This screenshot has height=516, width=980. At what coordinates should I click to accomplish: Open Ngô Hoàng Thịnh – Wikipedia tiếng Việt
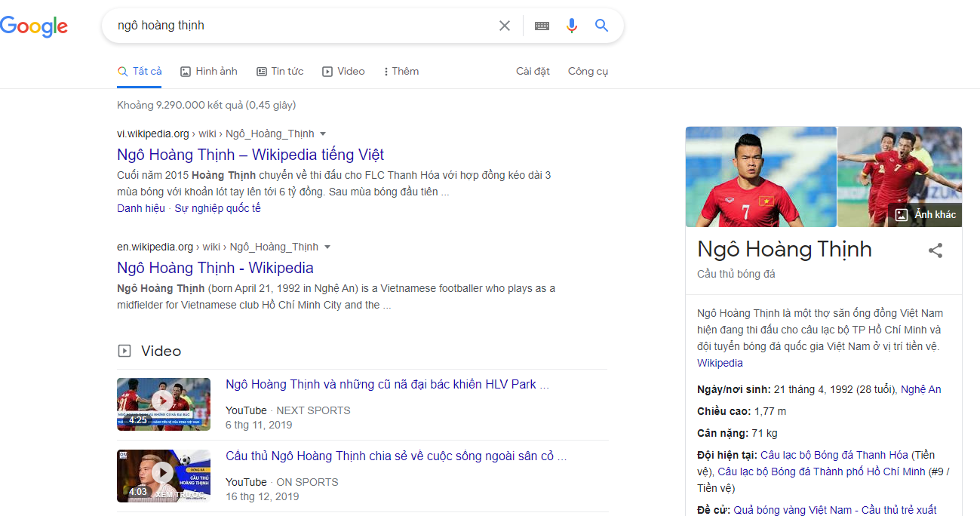click(250, 155)
